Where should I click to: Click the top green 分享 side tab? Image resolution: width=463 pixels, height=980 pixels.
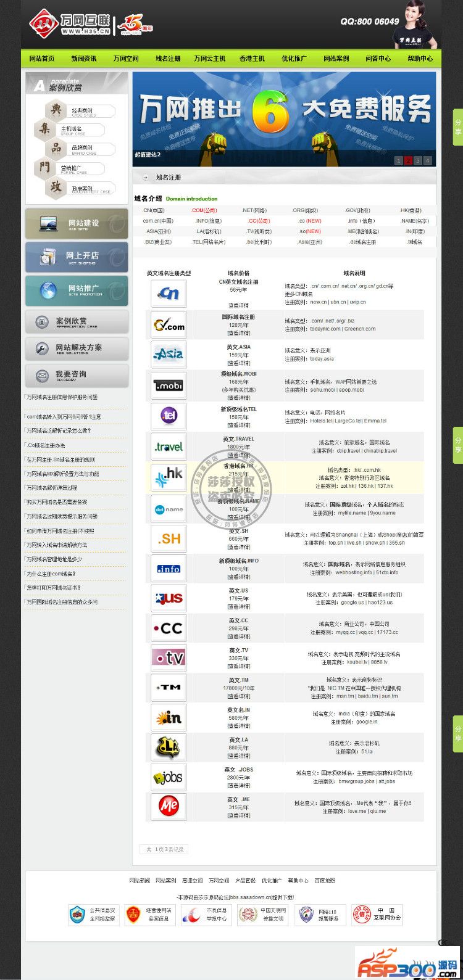pyautogui.click(x=458, y=128)
